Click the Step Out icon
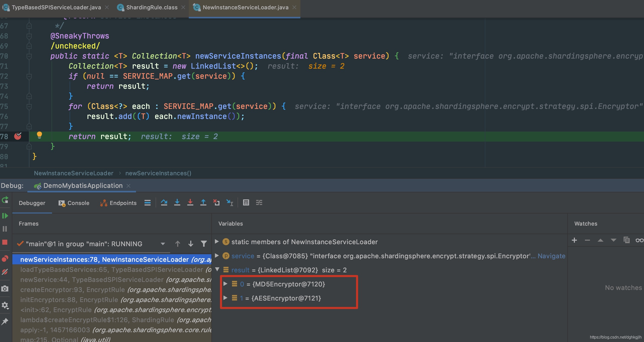Image resolution: width=644 pixels, height=342 pixels. point(203,202)
